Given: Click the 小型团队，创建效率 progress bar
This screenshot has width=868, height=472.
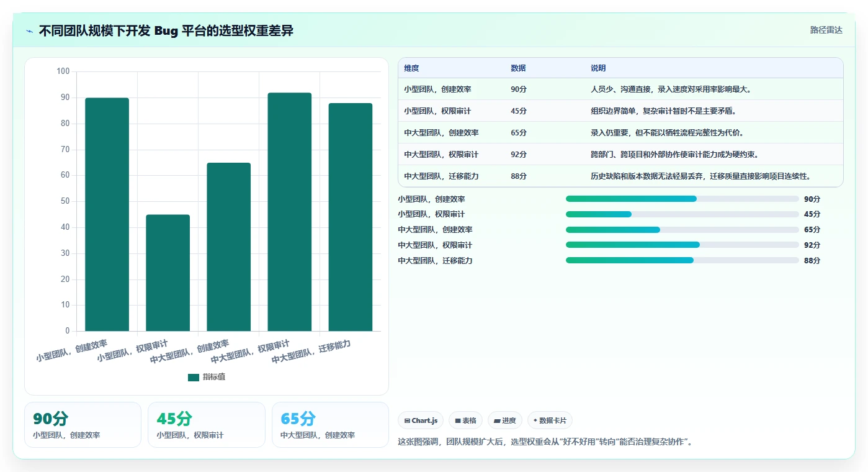Looking at the screenshot, I should 682,199.
